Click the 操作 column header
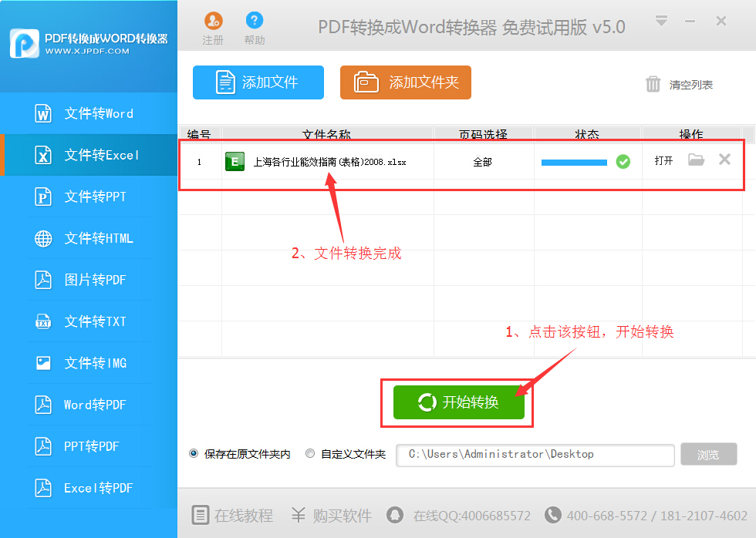756x538 pixels. point(691,134)
